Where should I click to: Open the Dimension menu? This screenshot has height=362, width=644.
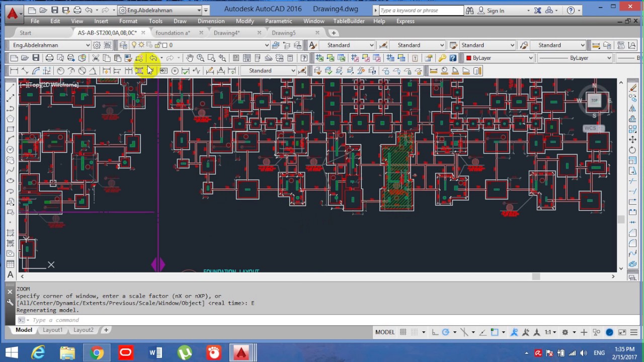pyautogui.click(x=211, y=21)
